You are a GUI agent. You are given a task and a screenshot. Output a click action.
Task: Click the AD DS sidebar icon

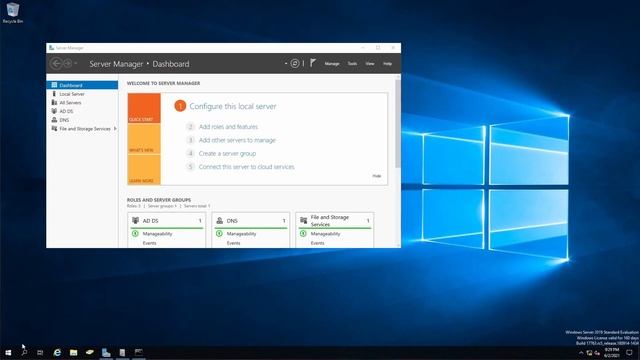[54, 111]
